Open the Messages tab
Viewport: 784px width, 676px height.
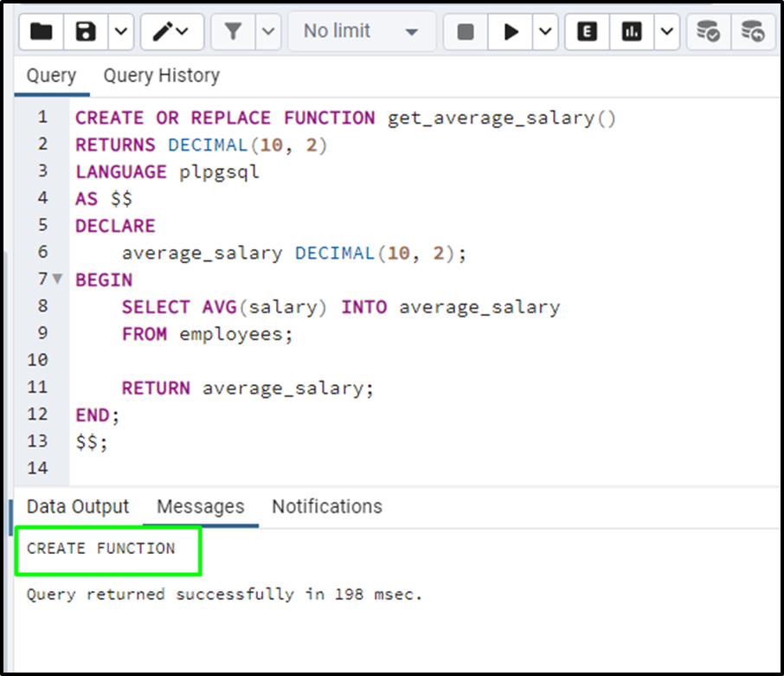(x=200, y=506)
